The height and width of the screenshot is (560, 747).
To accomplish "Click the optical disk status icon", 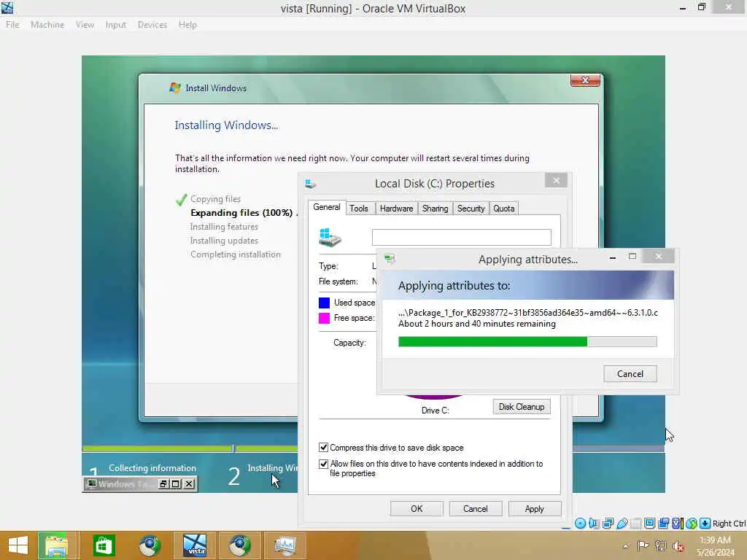I will point(580,524).
